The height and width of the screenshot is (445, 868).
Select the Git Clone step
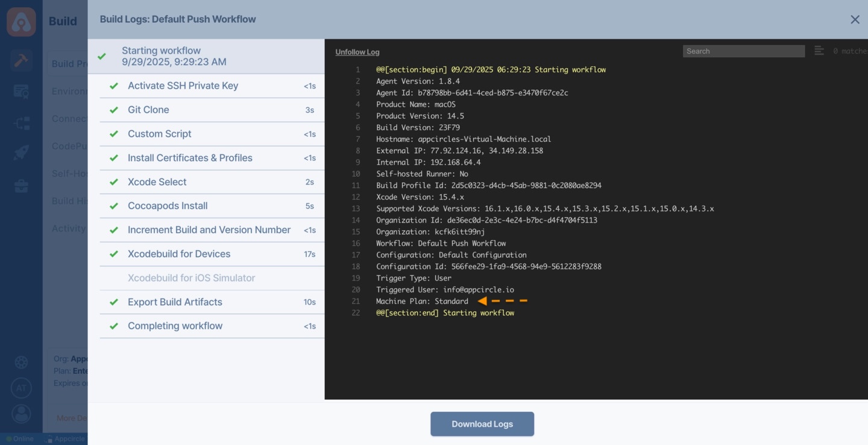coord(148,110)
